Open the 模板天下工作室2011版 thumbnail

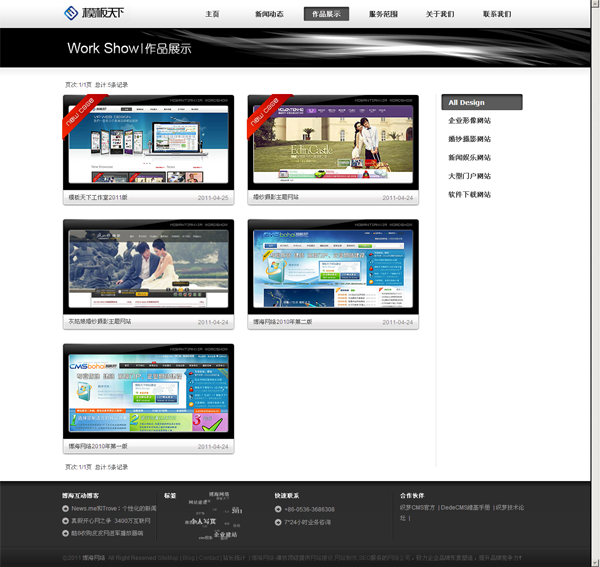click(148, 143)
